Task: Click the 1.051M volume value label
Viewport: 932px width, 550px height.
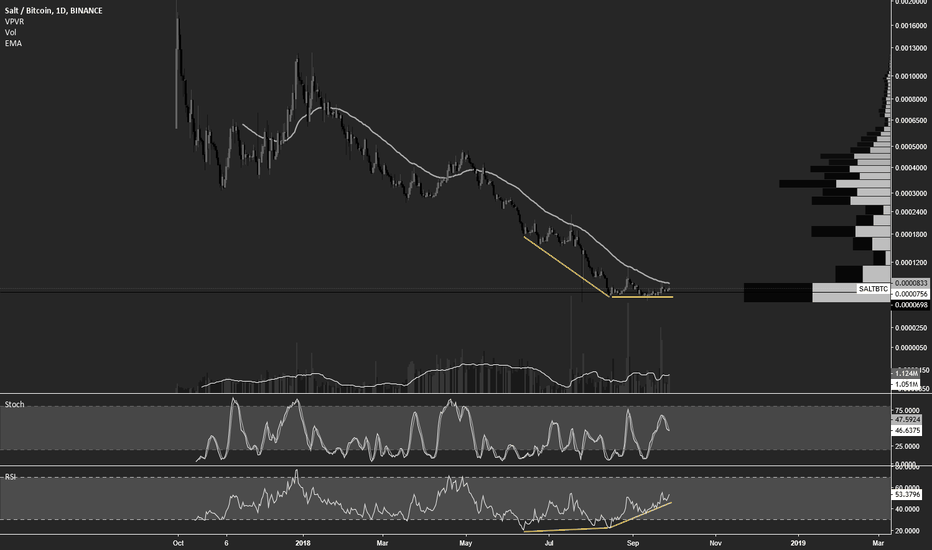Action: coord(905,385)
